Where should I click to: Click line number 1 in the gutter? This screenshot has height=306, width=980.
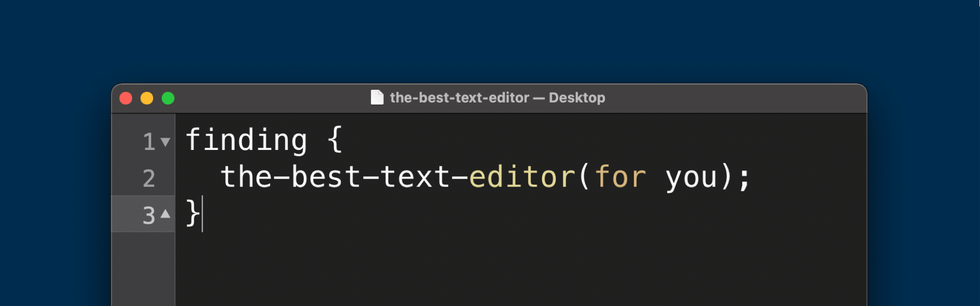tap(149, 141)
